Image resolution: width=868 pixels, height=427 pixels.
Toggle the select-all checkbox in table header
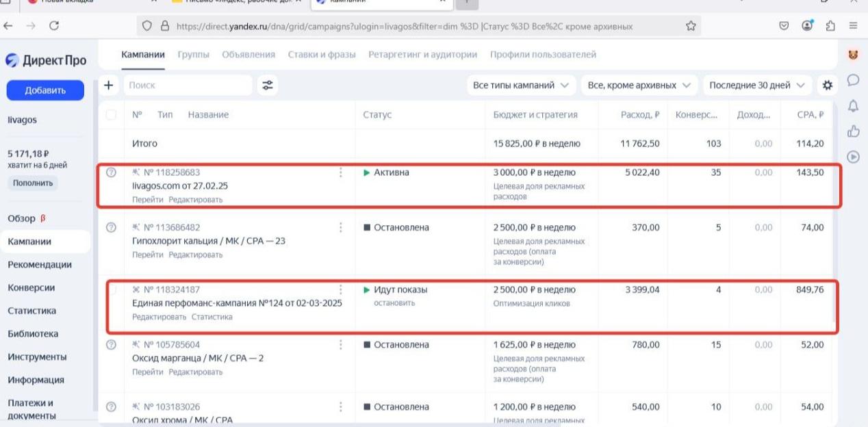[111, 115]
